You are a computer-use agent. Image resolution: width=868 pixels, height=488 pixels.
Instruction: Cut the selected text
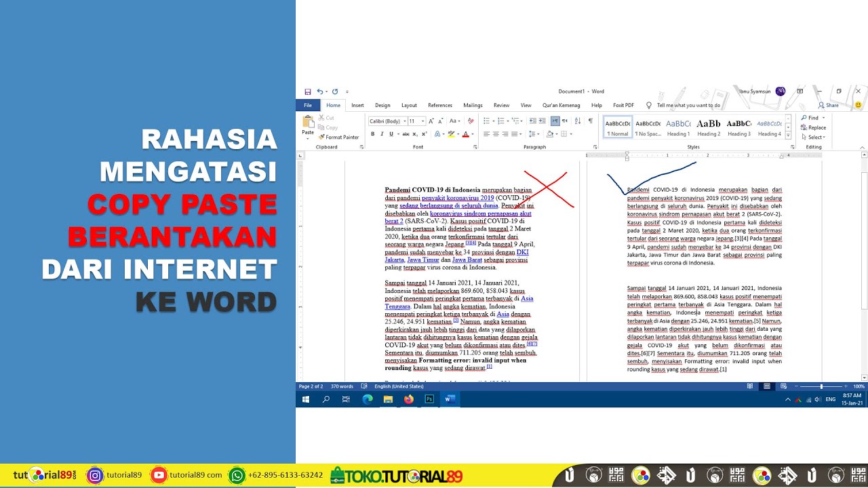[325, 118]
